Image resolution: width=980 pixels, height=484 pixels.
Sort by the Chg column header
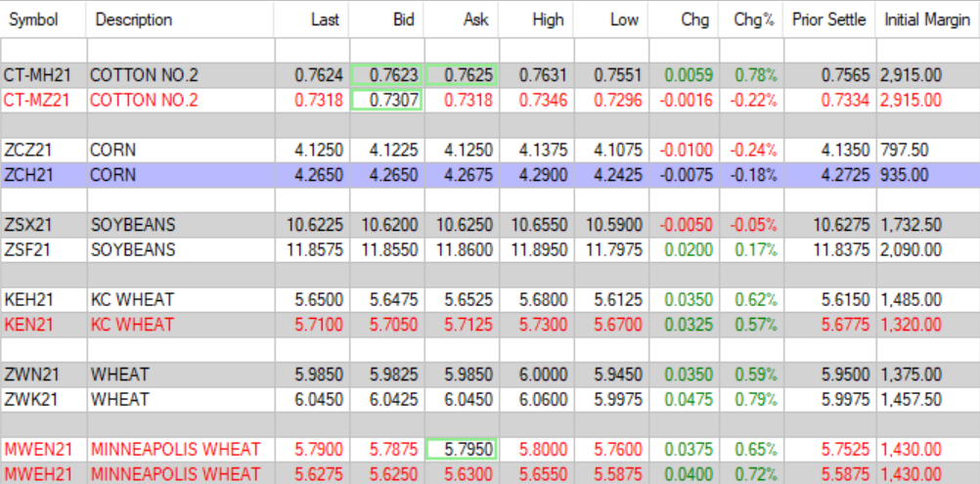pyautogui.click(x=685, y=20)
